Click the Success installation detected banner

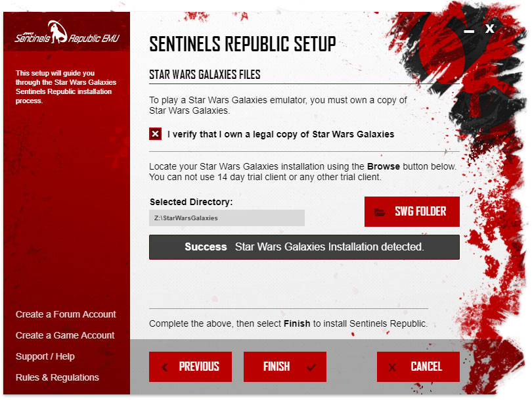[x=304, y=247]
